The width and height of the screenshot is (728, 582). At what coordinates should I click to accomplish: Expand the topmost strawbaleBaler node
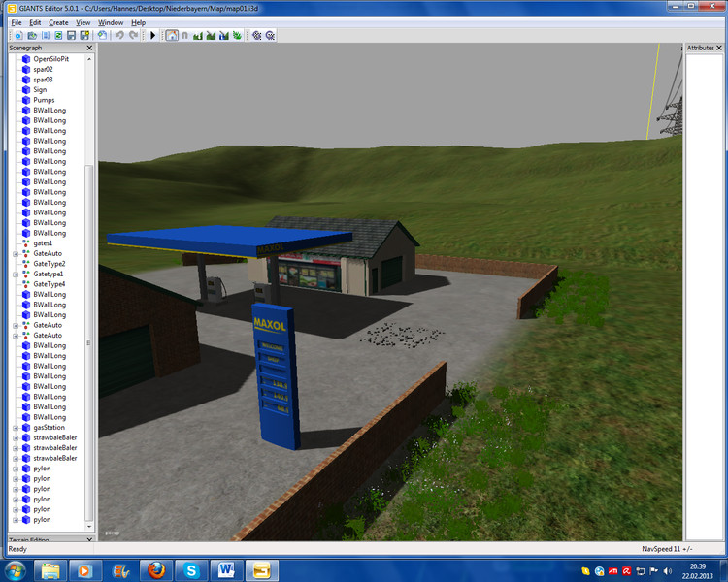point(16,438)
